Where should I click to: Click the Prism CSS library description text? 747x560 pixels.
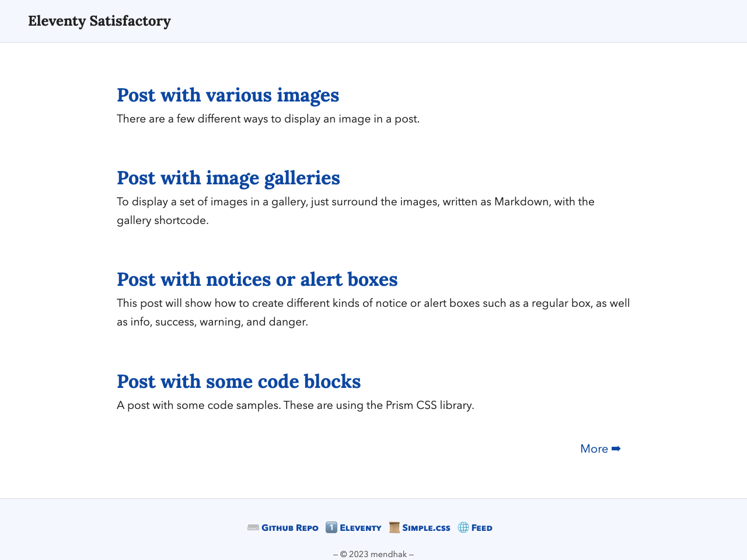click(x=295, y=405)
